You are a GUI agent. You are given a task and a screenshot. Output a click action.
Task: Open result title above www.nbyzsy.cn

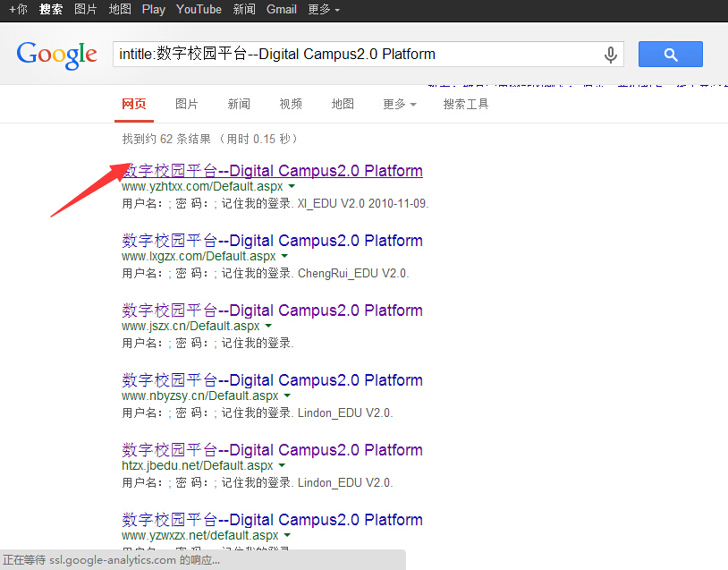click(x=273, y=380)
